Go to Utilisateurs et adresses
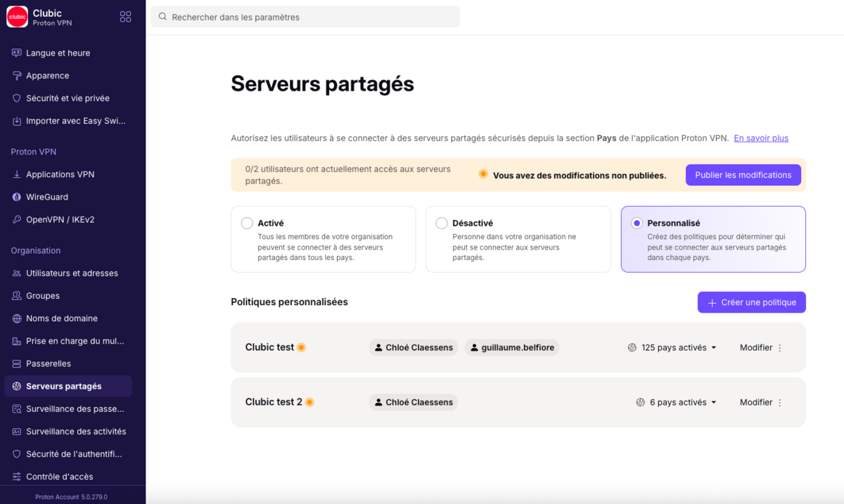The height and width of the screenshot is (504, 844). click(68, 273)
